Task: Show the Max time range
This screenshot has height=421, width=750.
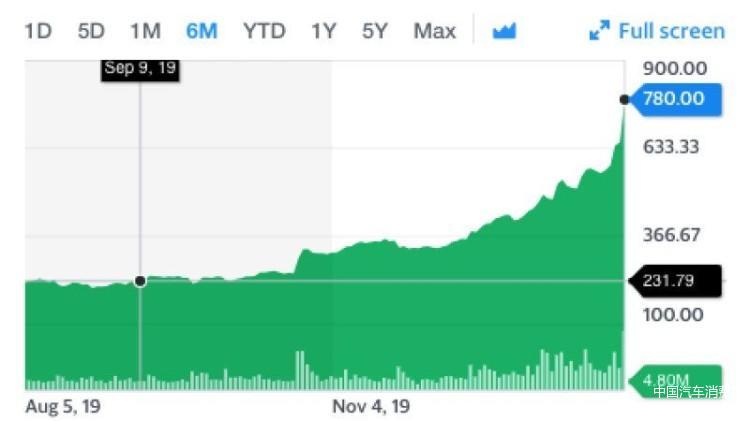Action: (x=434, y=32)
